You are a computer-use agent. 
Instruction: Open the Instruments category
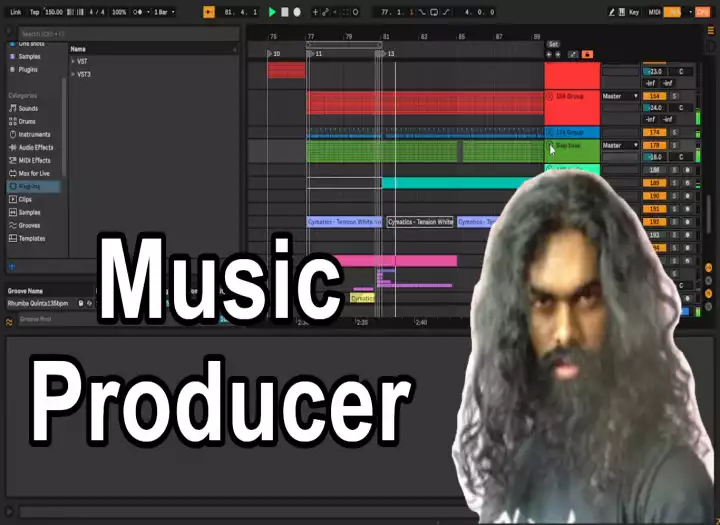click(x=34, y=134)
